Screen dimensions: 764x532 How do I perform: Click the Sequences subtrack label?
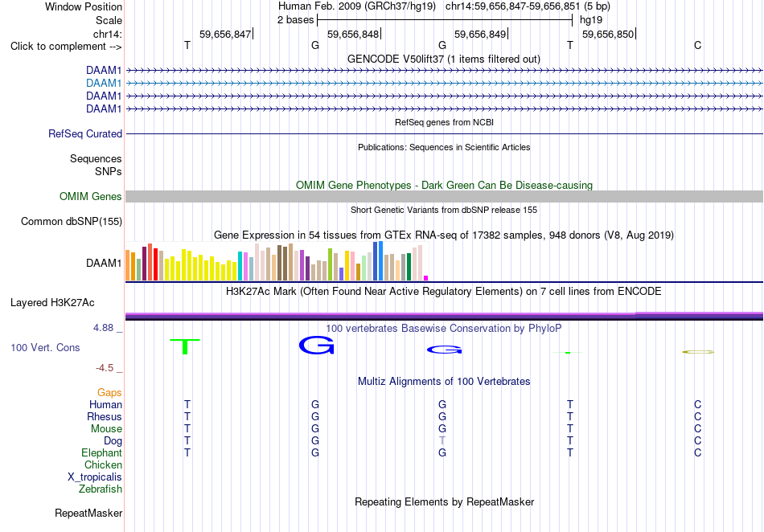96,158
